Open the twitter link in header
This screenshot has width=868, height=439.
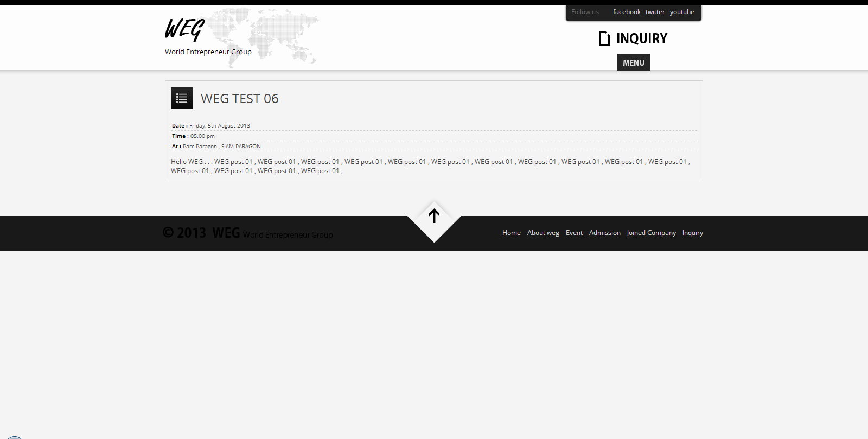pyautogui.click(x=655, y=12)
